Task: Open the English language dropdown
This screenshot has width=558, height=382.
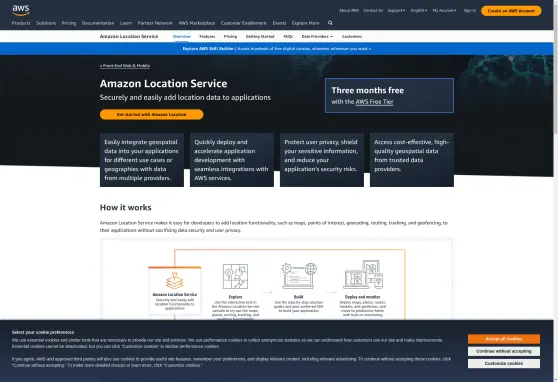Action: click(x=418, y=11)
